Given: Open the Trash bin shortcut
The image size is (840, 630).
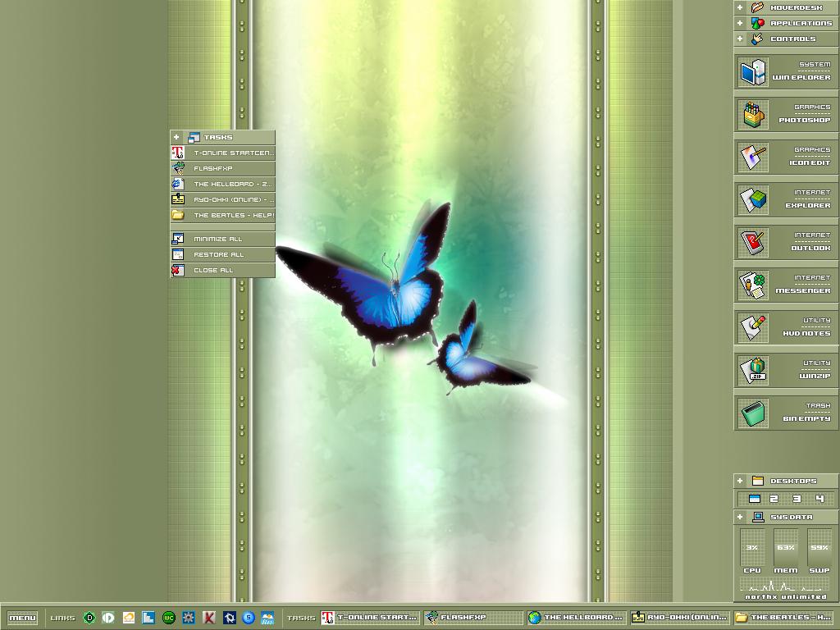Looking at the screenshot, I should (784, 413).
